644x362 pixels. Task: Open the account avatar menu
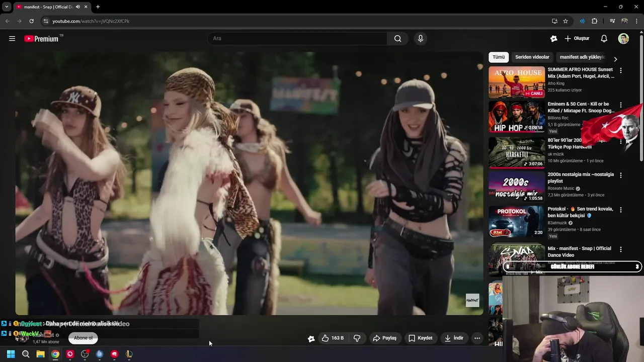coord(623,38)
